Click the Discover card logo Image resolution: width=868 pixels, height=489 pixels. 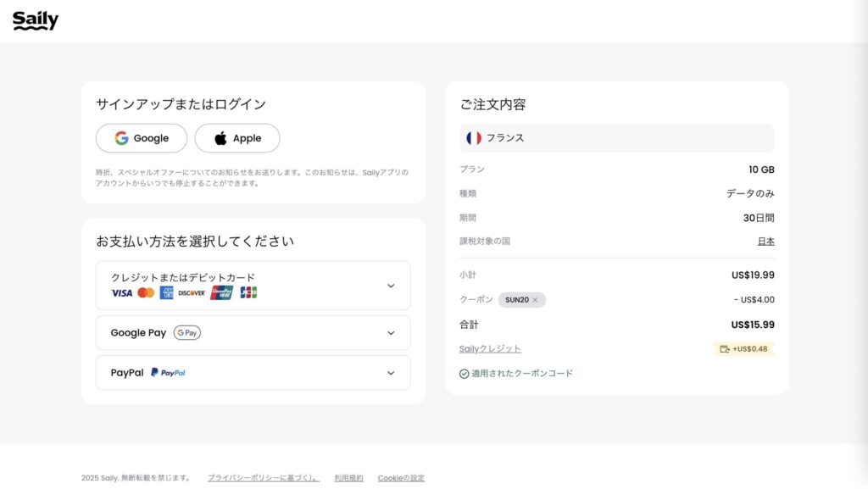coord(192,293)
